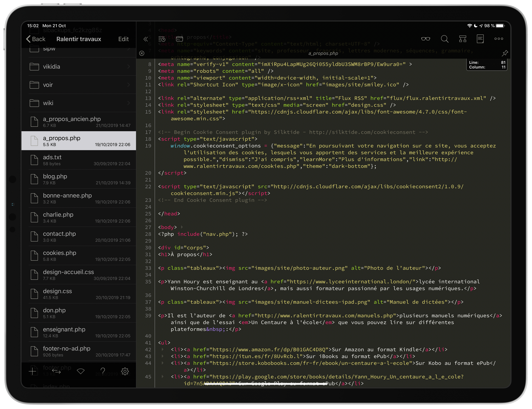Tap the 15:02 clock in status bar

pos(33,26)
